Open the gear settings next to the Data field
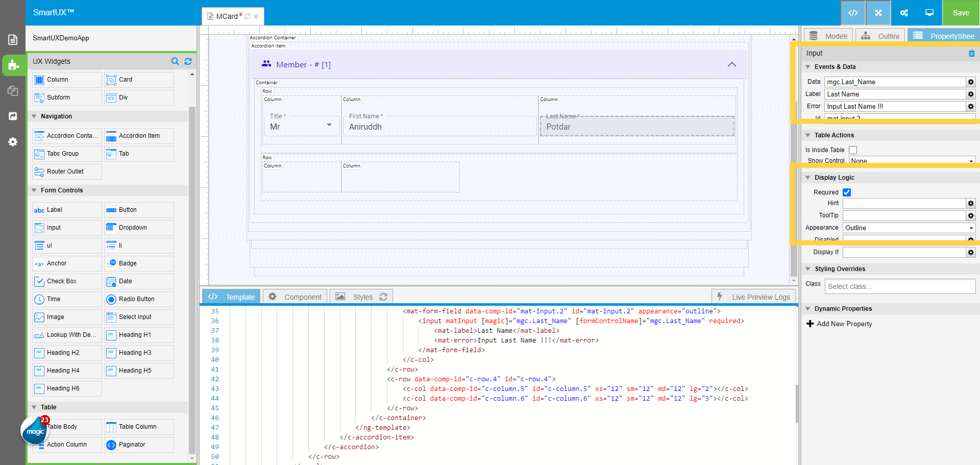Image resolution: width=980 pixels, height=465 pixels. [x=970, y=82]
